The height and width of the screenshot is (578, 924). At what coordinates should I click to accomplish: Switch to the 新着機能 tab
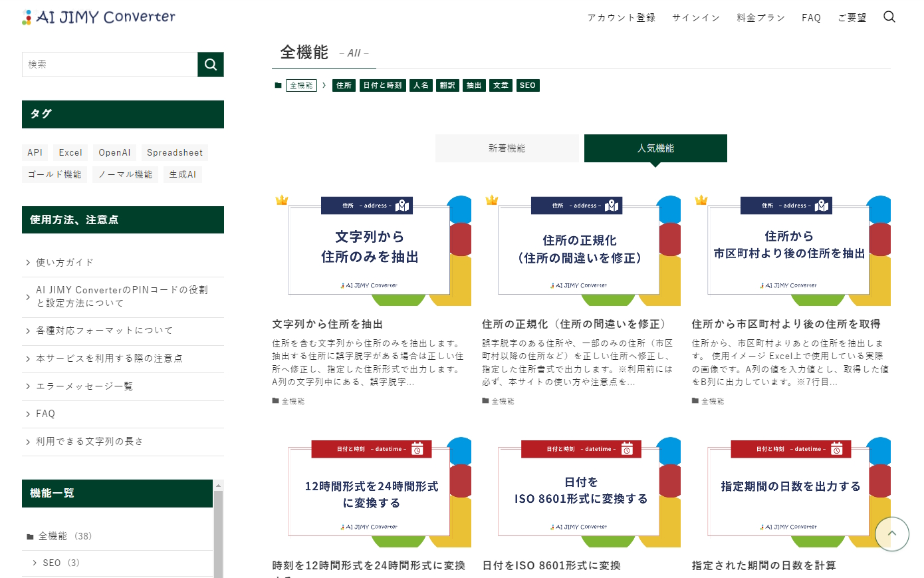(507, 148)
